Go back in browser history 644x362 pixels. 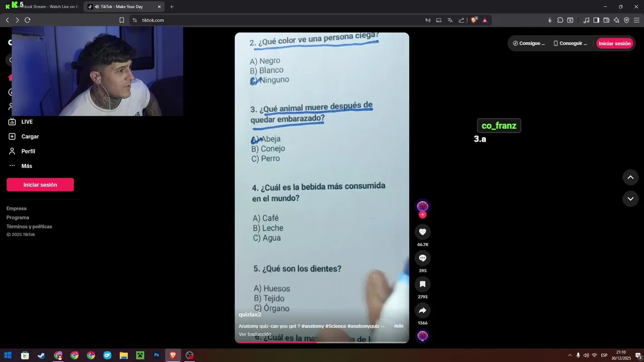[7, 20]
